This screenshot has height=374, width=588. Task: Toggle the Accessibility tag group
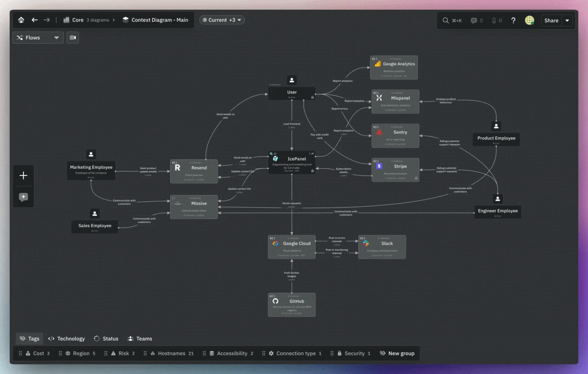click(x=231, y=354)
